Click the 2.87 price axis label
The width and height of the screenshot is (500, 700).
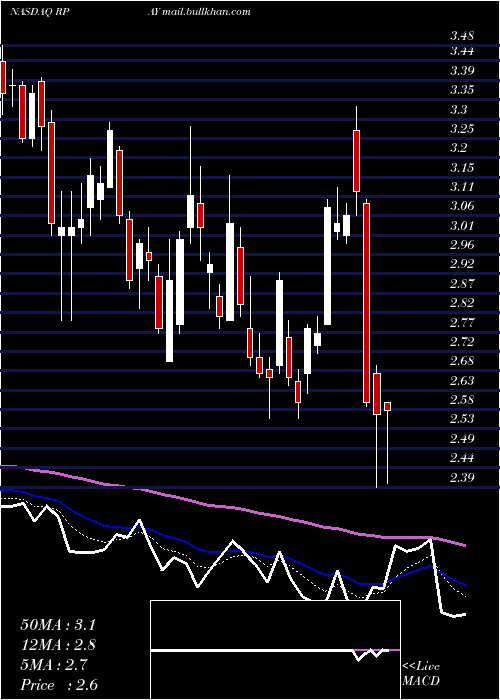click(462, 284)
